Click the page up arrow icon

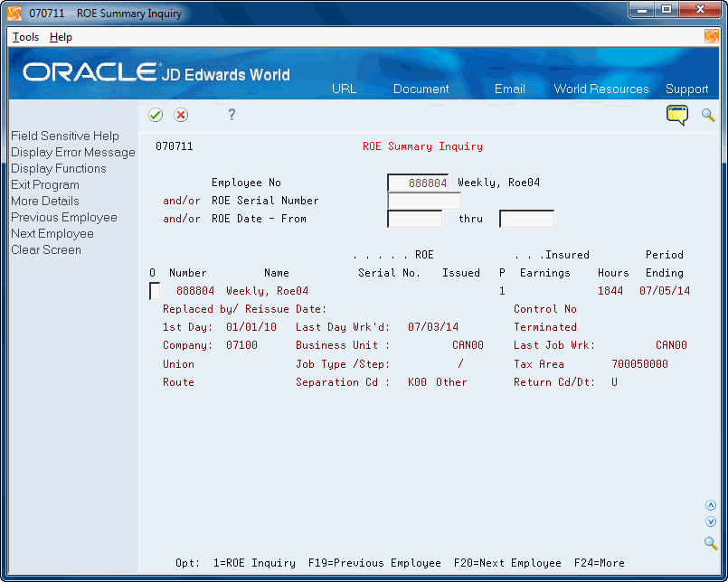pyautogui.click(x=710, y=505)
